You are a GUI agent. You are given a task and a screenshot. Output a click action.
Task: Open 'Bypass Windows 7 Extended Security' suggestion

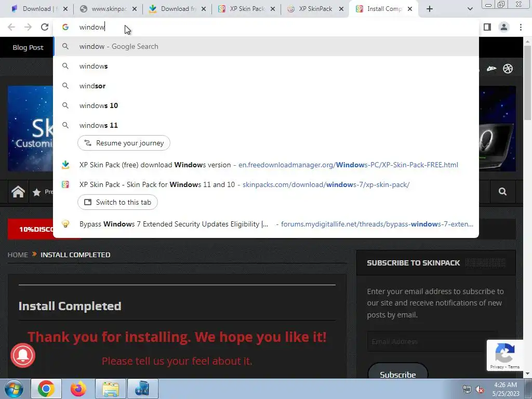pos(266,224)
